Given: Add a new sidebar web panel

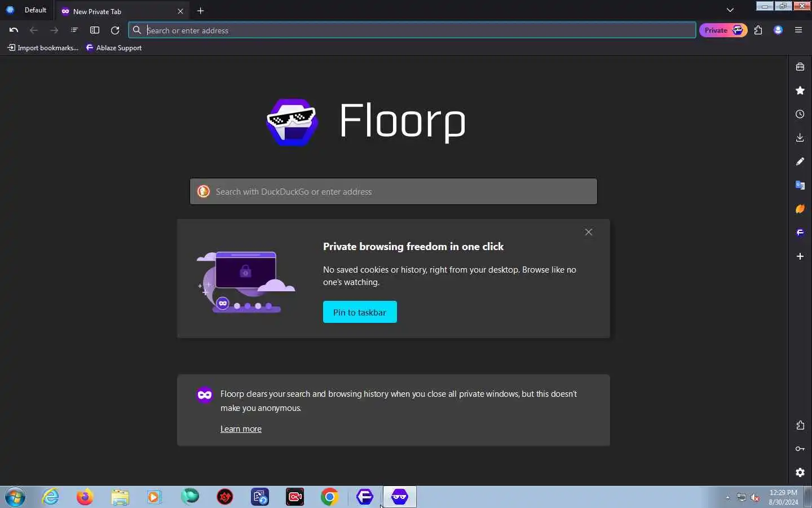Looking at the screenshot, I should tap(800, 256).
